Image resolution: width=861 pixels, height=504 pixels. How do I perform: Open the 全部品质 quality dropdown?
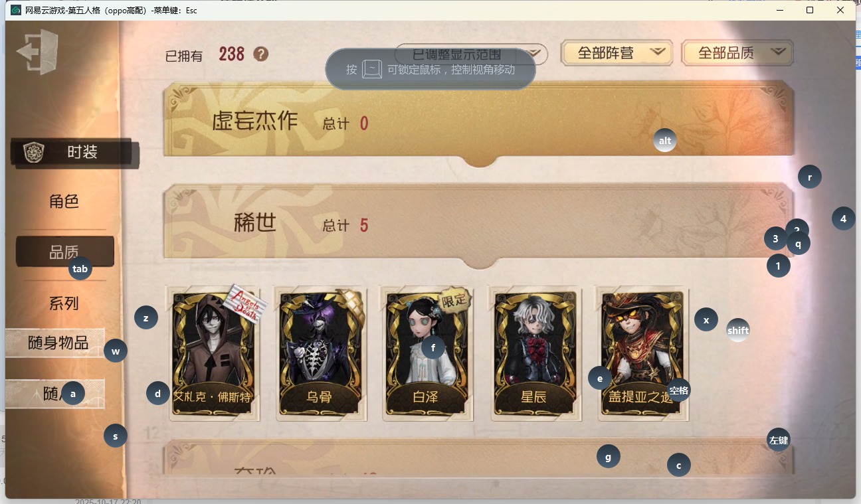click(737, 53)
